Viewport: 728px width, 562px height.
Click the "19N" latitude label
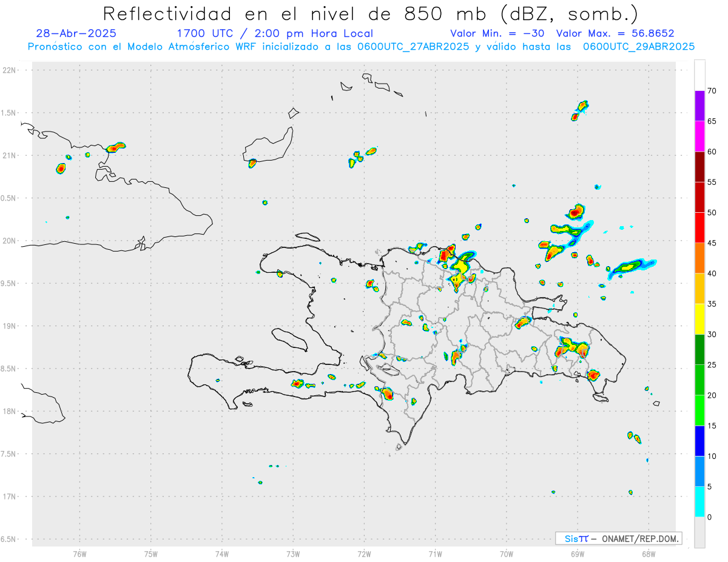[x=10, y=326]
